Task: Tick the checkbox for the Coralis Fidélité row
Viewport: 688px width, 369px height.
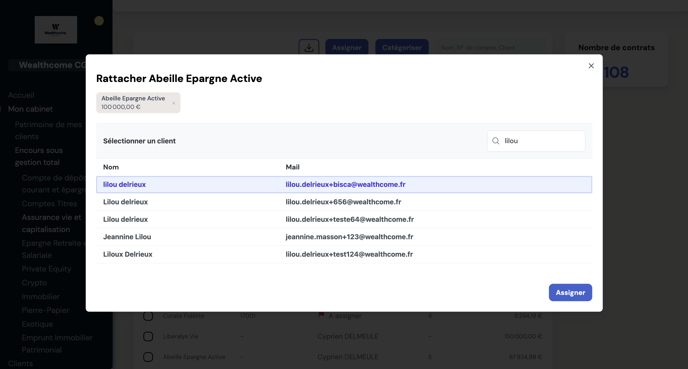Action: (148, 316)
